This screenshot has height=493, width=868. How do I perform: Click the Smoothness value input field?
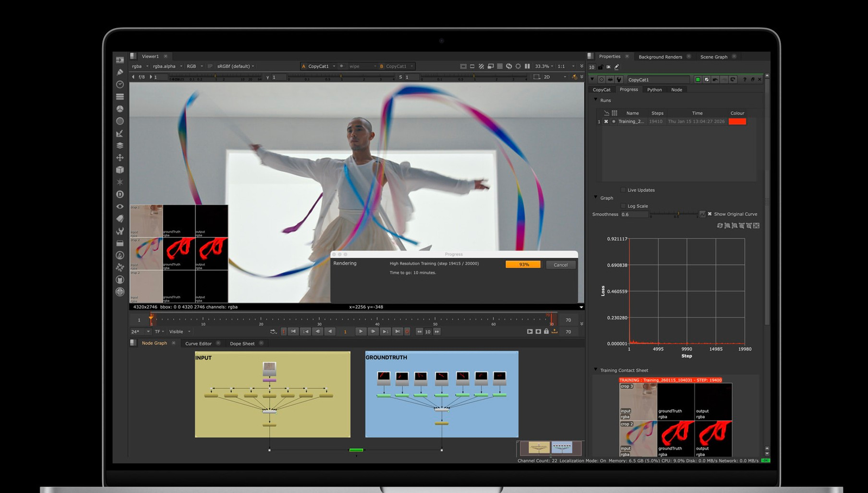coord(634,214)
